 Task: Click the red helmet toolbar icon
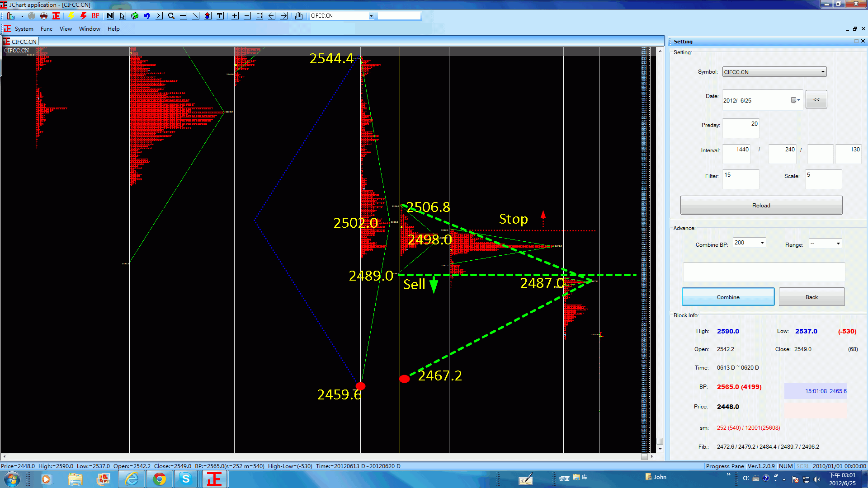(44, 16)
